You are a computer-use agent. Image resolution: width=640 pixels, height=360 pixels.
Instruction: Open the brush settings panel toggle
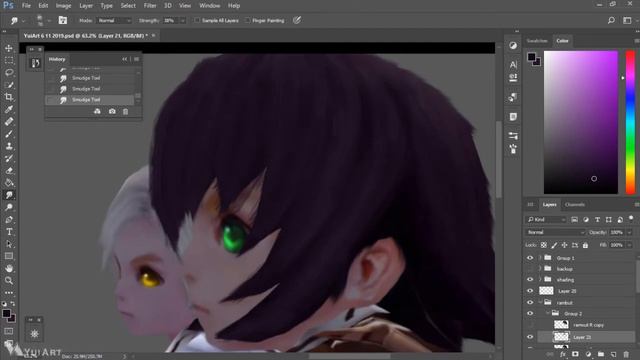coord(62,20)
